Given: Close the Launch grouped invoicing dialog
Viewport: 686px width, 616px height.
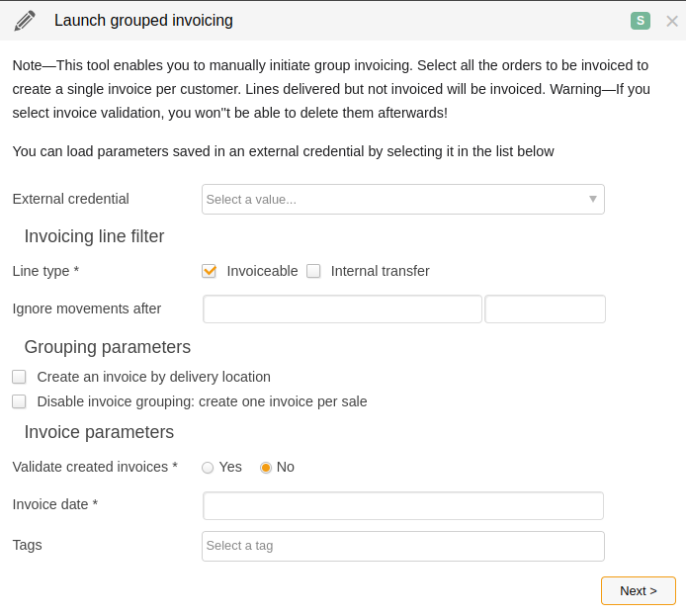Looking at the screenshot, I should 672,21.
